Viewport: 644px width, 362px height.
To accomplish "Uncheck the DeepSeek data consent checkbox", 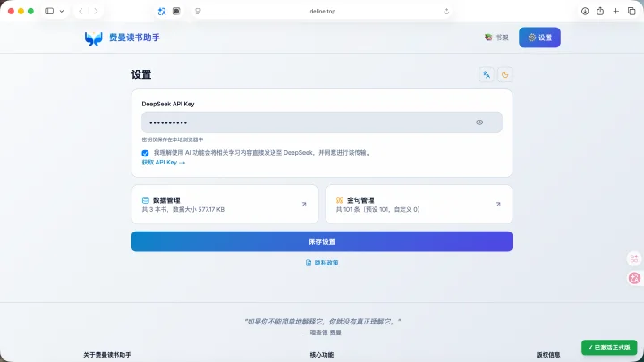I will tap(145, 153).
